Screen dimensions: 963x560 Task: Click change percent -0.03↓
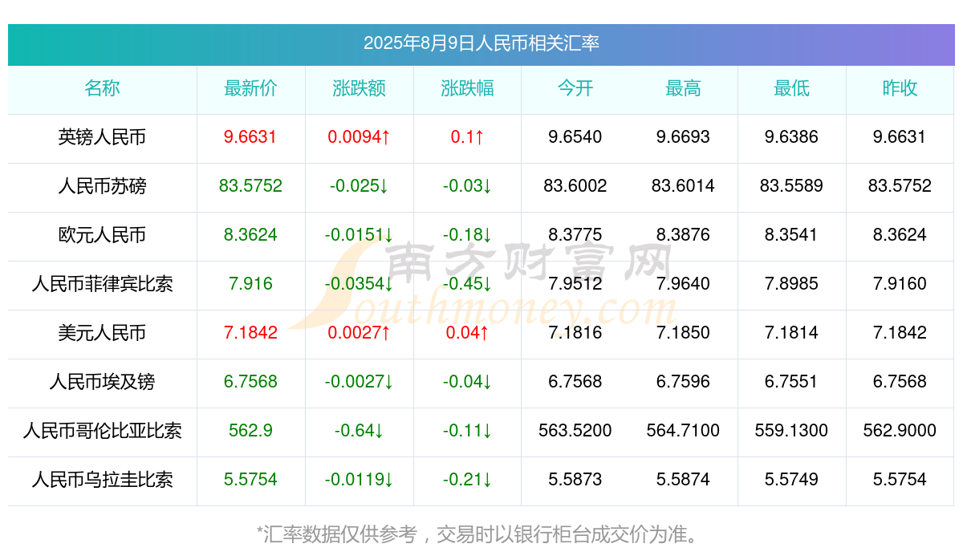(x=467, y=186)
